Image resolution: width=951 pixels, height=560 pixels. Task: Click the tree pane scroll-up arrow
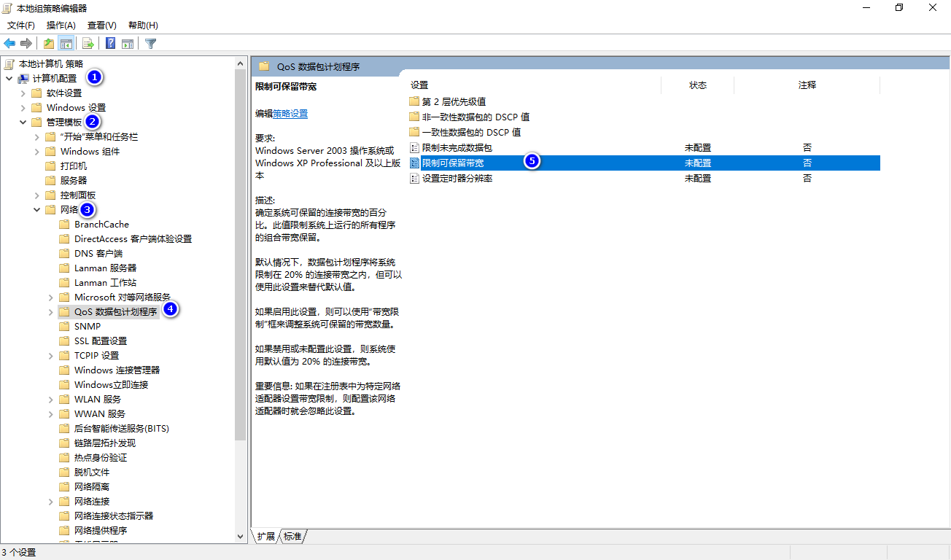[x=241, y=63]
